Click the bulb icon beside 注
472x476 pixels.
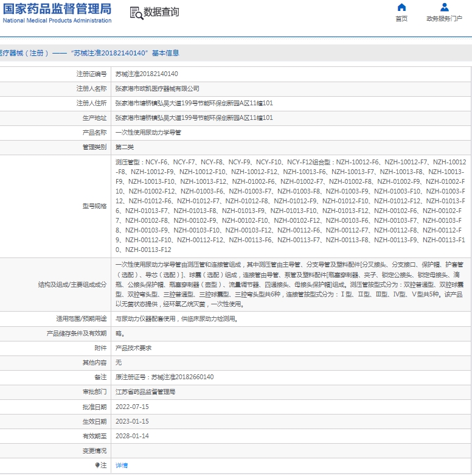97,465
